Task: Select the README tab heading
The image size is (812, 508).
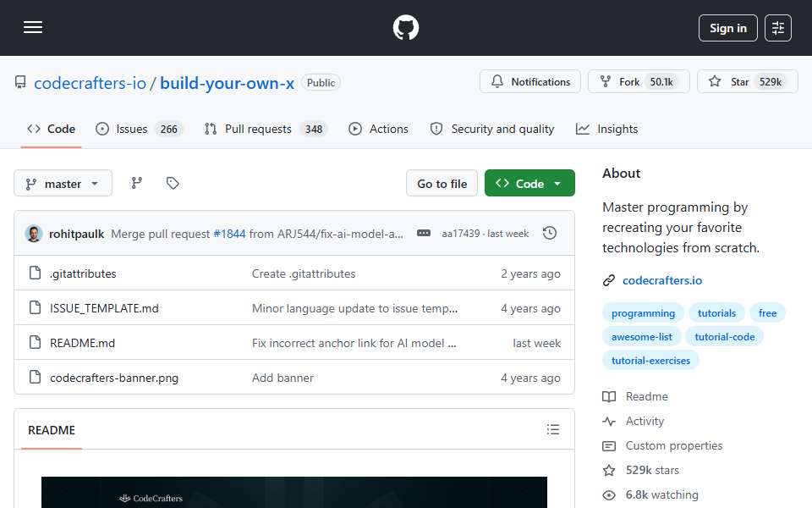Action: [52, 430]
